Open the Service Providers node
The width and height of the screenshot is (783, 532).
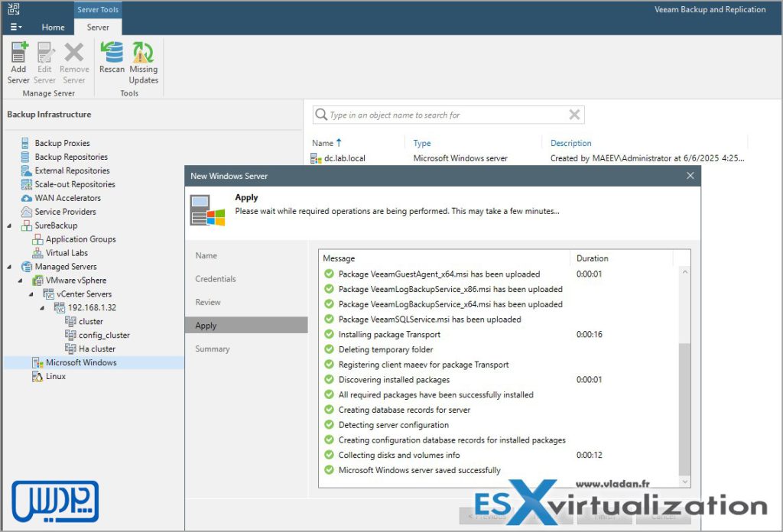point(65,212)
